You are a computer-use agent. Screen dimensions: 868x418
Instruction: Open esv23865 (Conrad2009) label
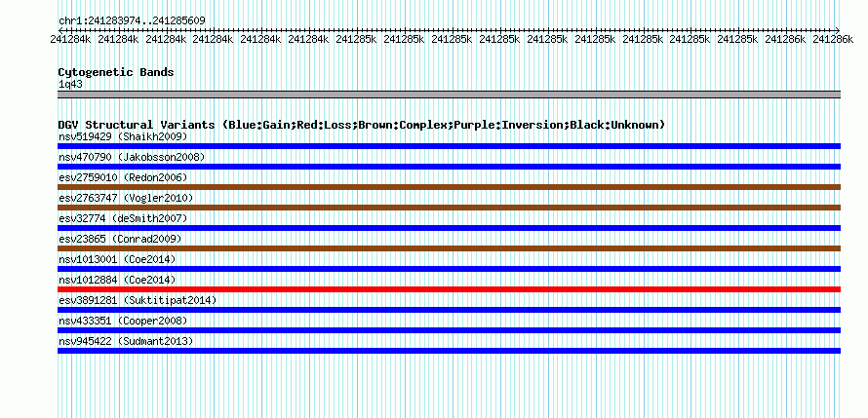120,239
